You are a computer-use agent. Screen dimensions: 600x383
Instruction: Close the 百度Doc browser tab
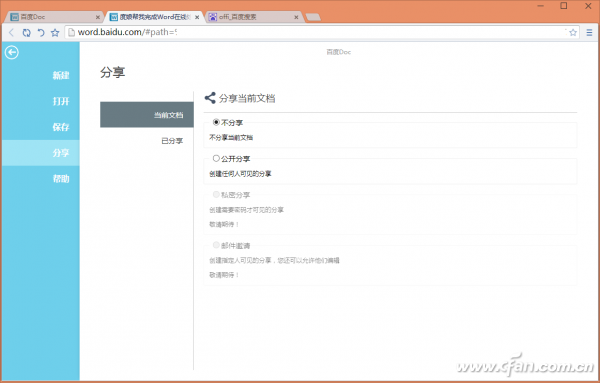coord(98,17)
